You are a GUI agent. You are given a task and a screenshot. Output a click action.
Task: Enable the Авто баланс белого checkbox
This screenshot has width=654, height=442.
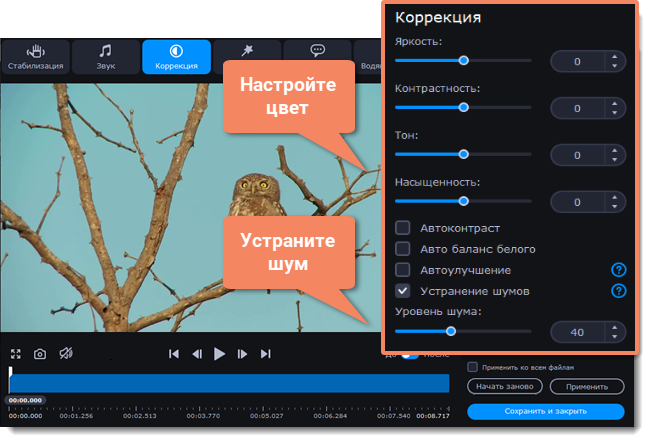[x=403, y=249]
